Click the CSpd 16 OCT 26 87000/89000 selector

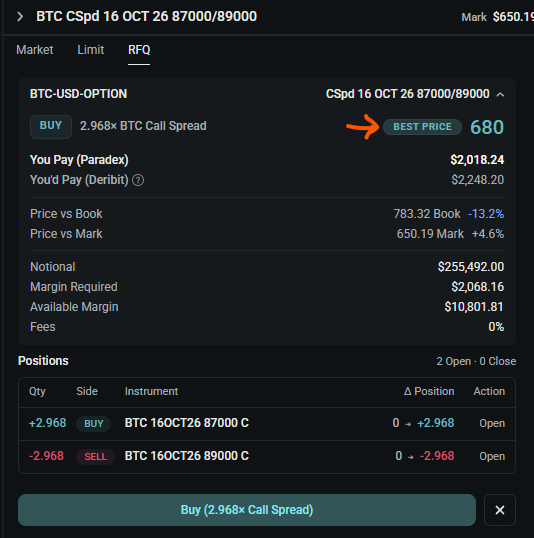tap(407, 94)
